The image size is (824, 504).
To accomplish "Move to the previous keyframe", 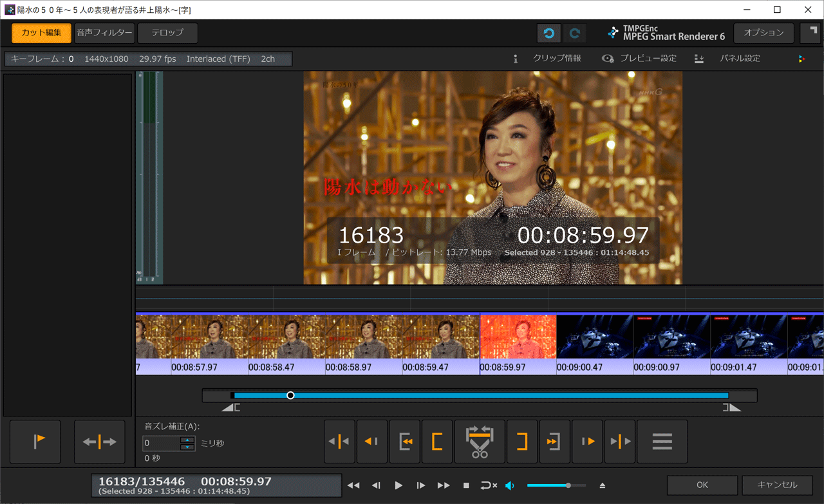I will pyautogui.click(x=372, y=442).
